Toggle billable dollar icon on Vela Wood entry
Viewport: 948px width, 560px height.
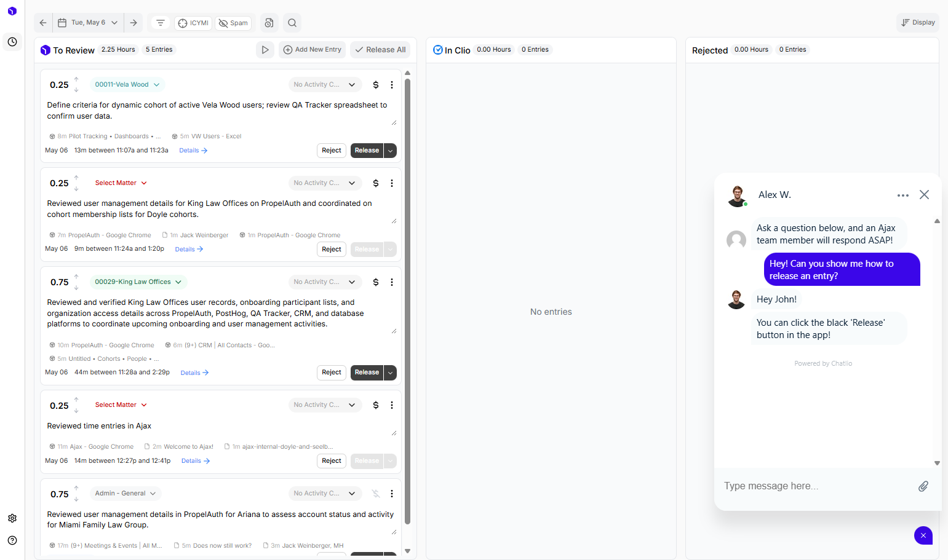(376, 85)
